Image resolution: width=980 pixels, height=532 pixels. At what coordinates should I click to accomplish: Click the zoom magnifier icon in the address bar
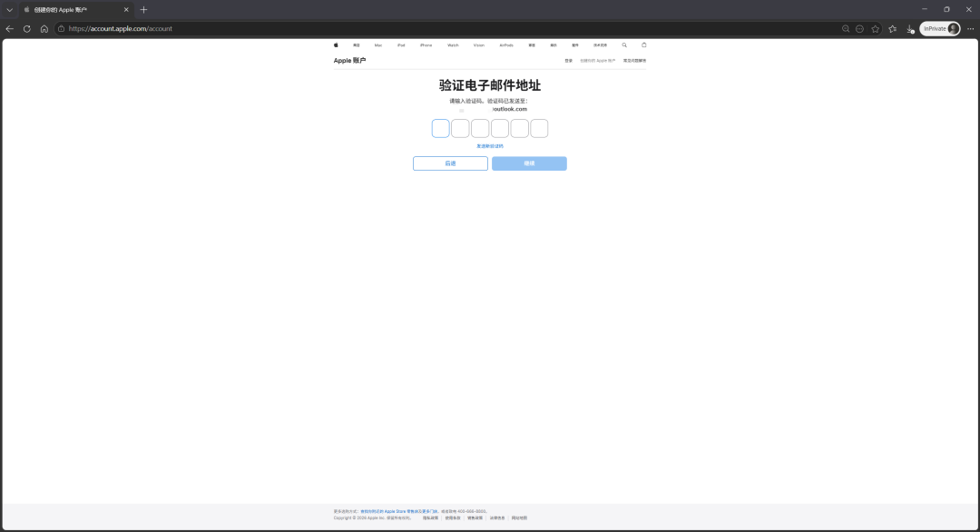pos(846,29)
